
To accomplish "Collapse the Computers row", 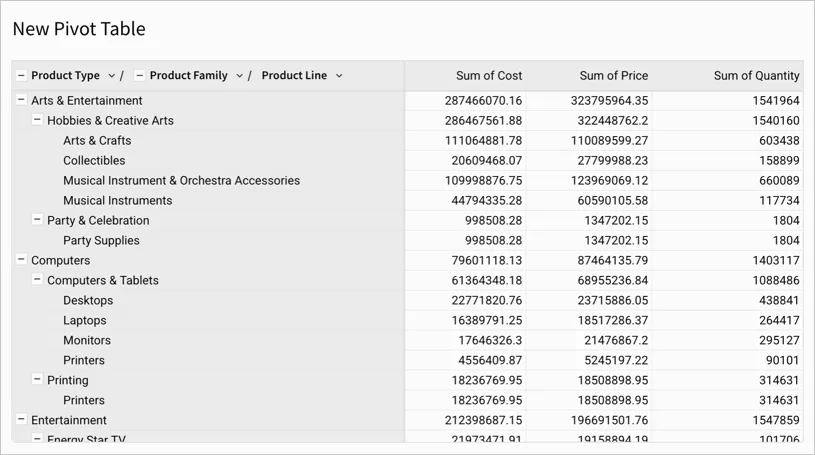I will [x=21, y=259].
